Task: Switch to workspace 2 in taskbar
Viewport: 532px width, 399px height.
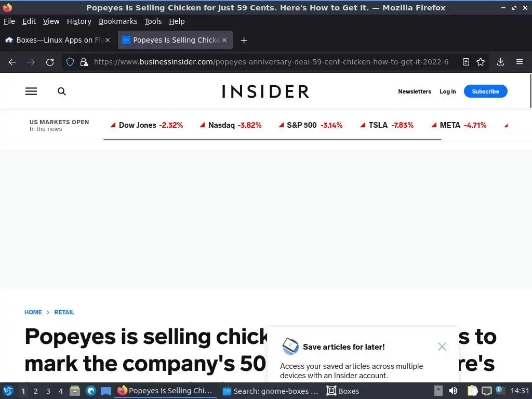Action: click(x=36, y=391)
